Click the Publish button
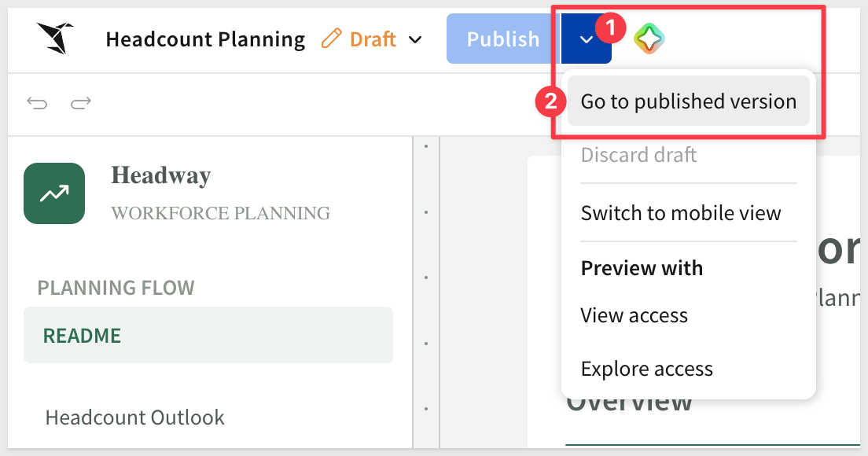 pyautogui.click(x=502, y=39)
